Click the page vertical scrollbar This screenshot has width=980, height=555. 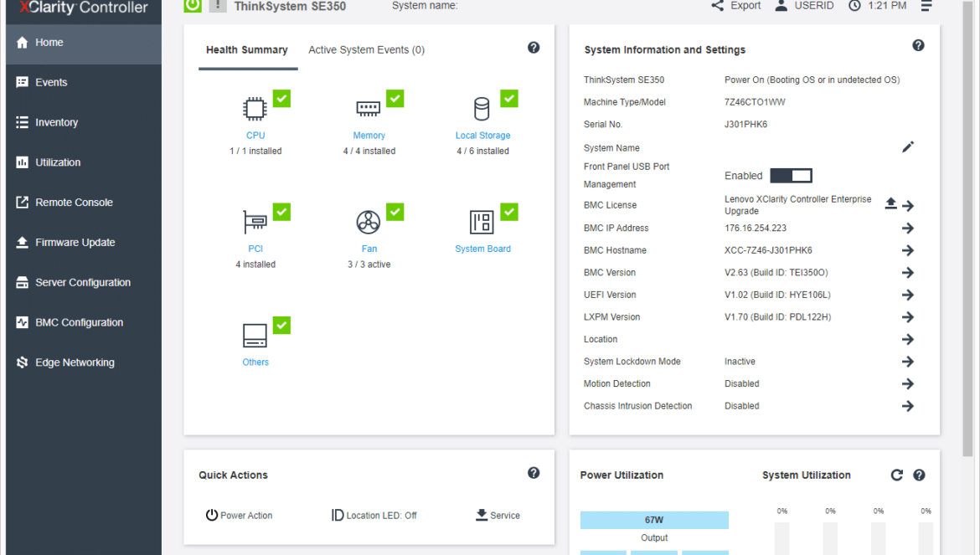coord(967,228)
